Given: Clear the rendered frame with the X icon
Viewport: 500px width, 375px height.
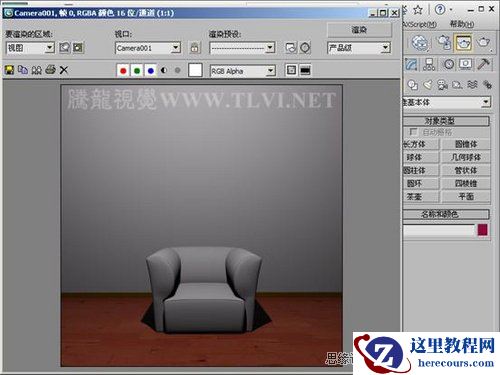Looking at the screenshot, I should (64, 70).
